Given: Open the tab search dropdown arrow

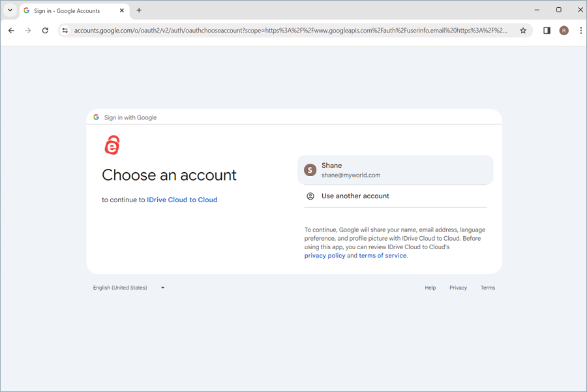Looking at the screenshot, I should (x=10, y=10).
